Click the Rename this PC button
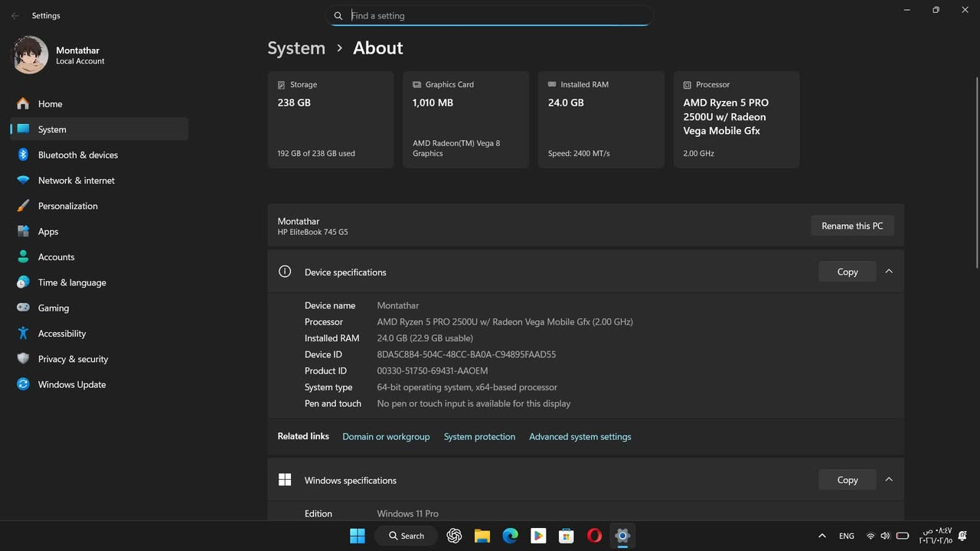 coord(852,226)
